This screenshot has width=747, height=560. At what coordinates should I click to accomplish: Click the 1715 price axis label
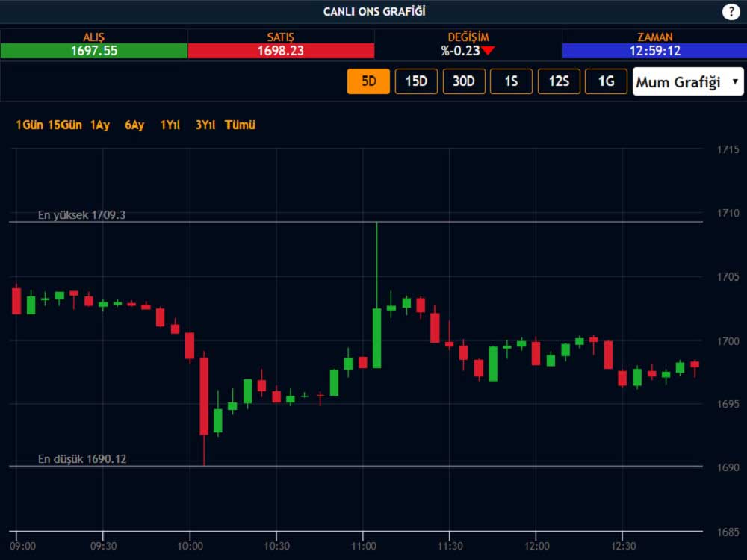coord(728,149)
